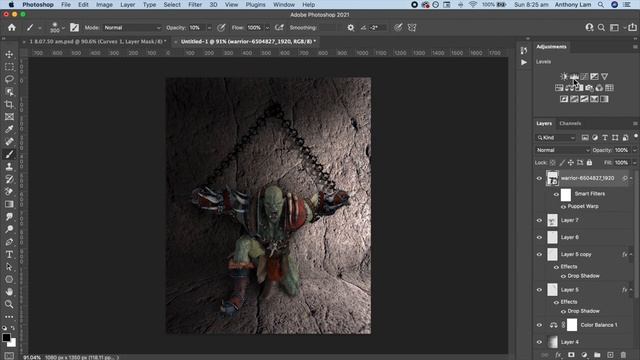Viewport: 640px width, 360px height.
Task: Hide Layer 6
Action: click(539, 237)
